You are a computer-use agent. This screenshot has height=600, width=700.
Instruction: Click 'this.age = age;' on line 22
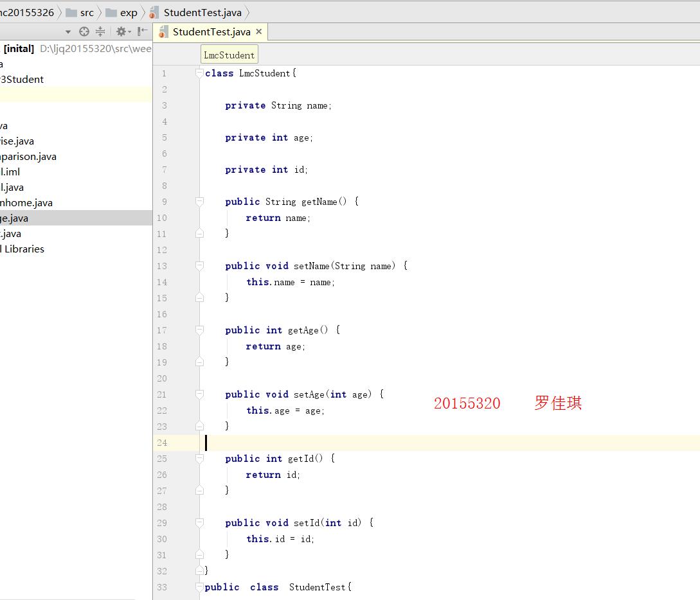[285, 411]
